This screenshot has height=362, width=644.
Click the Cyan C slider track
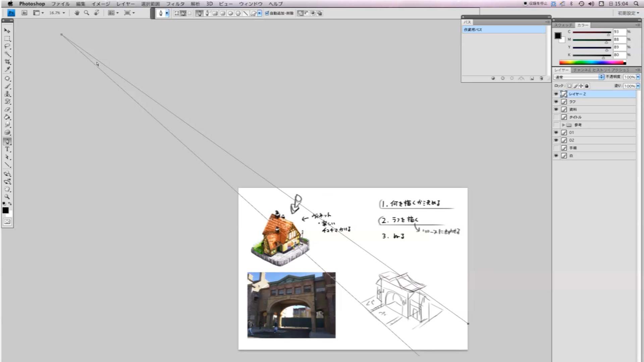point(592,32)
